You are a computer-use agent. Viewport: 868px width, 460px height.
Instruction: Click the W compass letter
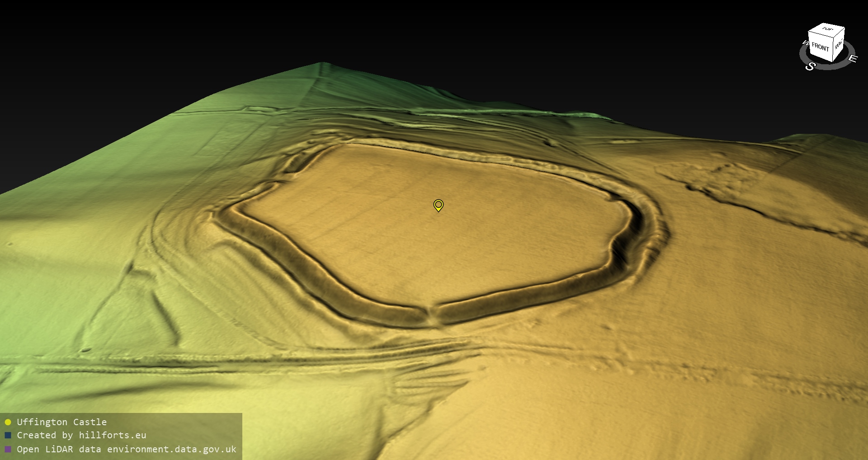[805, 43]
